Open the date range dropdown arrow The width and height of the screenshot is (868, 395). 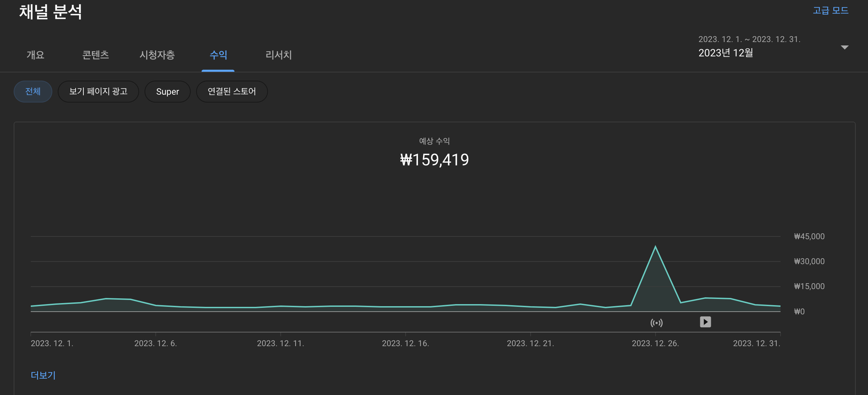point(844,47)
